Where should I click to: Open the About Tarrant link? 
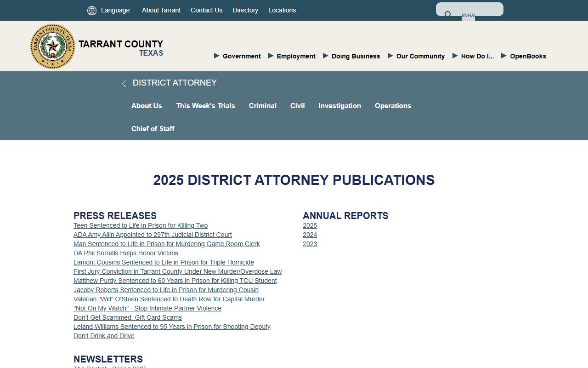[x=161, y=10]
